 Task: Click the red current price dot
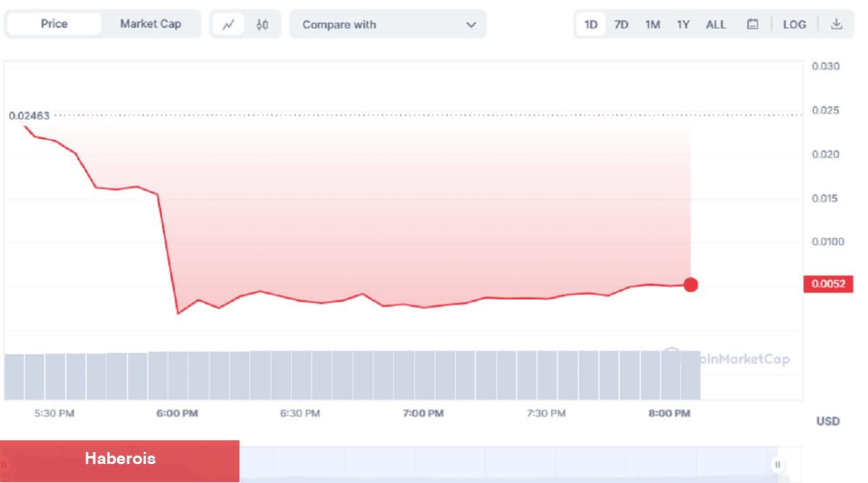point(691,285)
